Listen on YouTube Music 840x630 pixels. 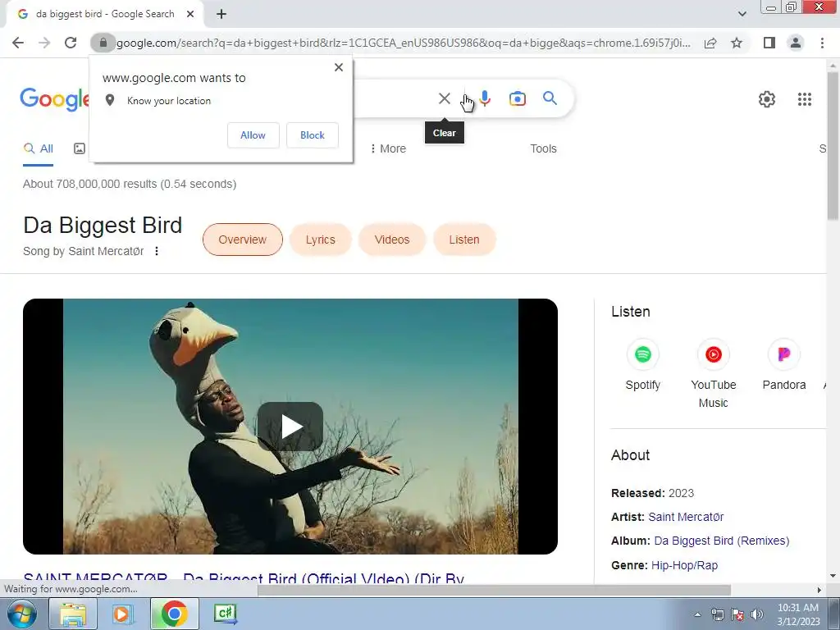tap(713, 374)
